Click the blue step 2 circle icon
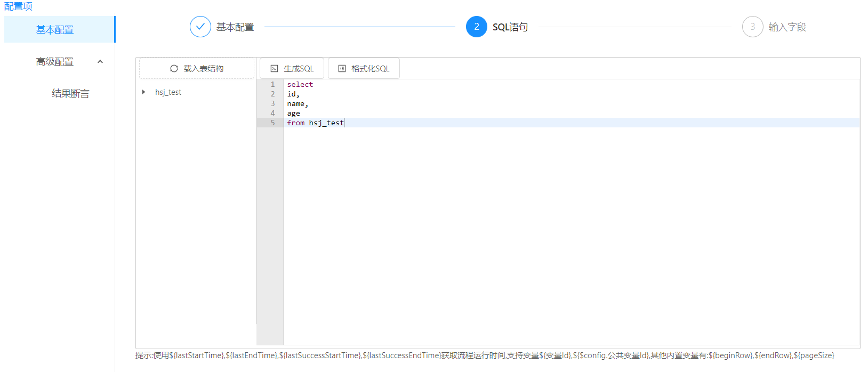 click(x=476, y=27)
